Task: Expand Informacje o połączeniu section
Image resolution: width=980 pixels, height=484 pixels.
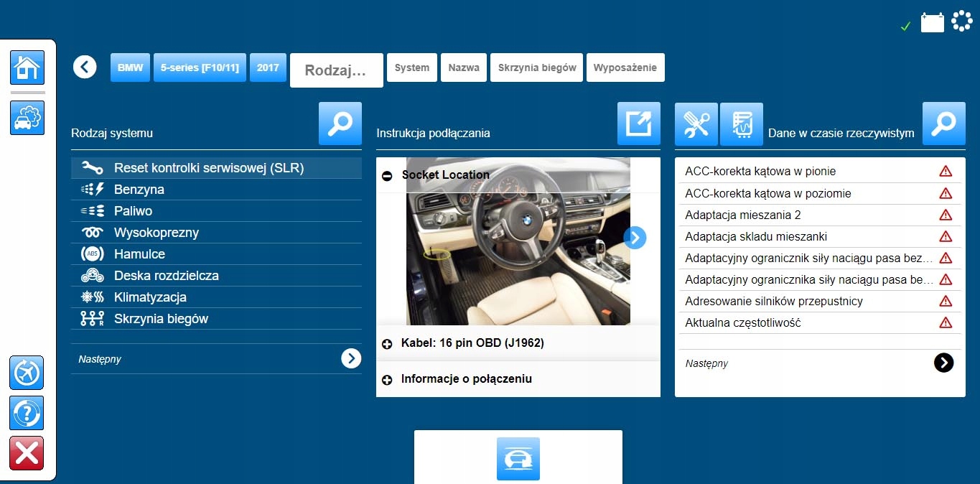Action: click(x=388, y=379)
